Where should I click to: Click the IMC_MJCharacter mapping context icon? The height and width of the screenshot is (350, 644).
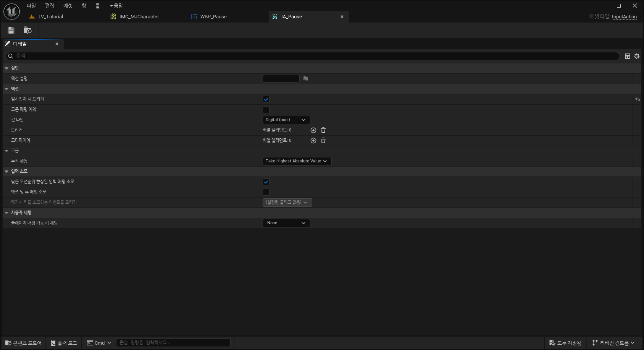[x=113, y=16]
